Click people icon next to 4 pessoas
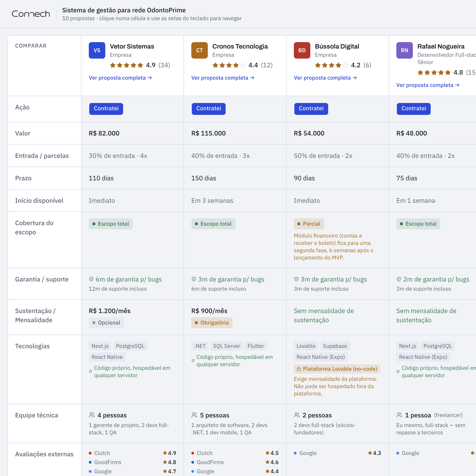 coord(92,415)
